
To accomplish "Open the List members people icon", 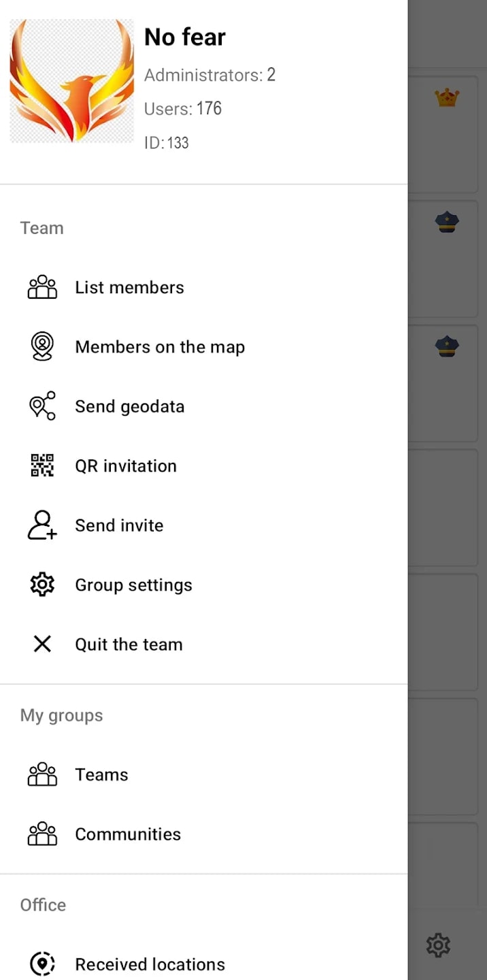I will [x=42, y=287].
